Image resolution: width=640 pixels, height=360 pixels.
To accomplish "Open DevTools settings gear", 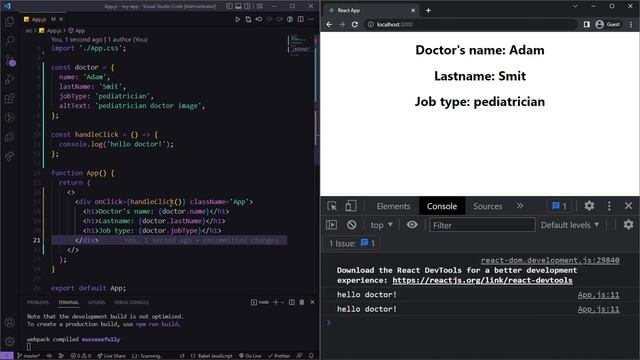I will coord(589,206).
